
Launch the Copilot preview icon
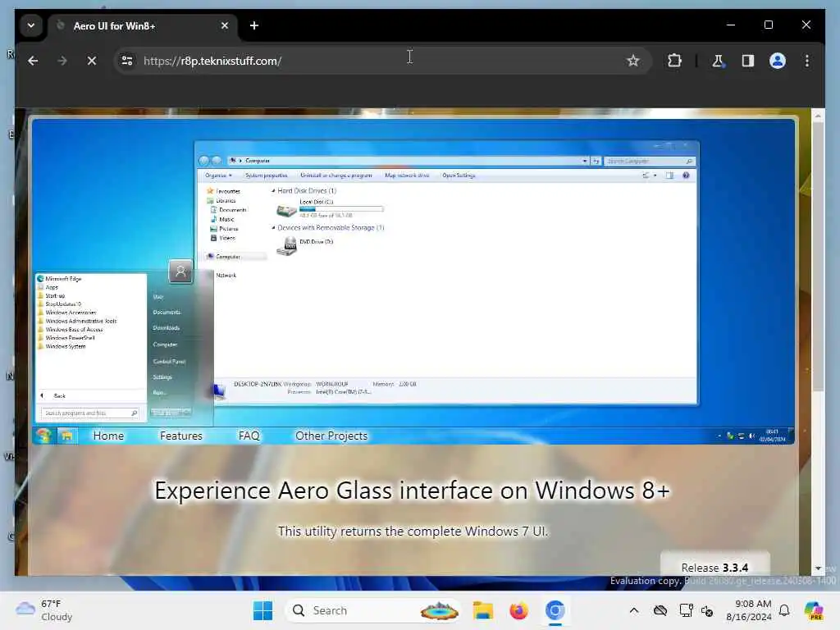pos(814,610)
